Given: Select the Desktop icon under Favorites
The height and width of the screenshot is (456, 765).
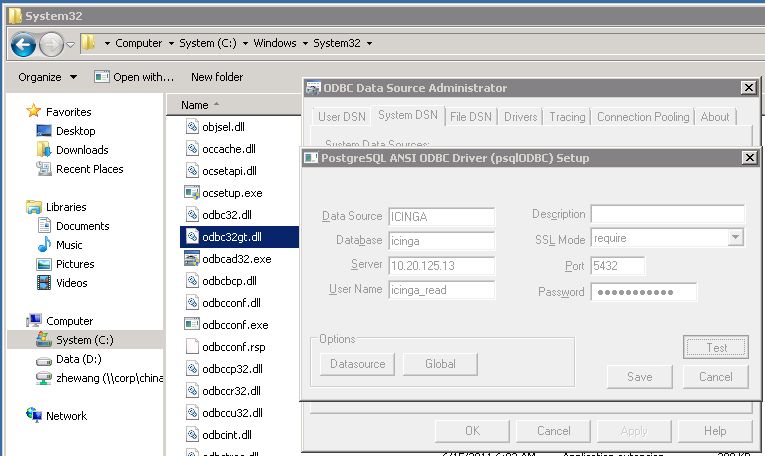Looking at the screenshot, I should [44, 131].
